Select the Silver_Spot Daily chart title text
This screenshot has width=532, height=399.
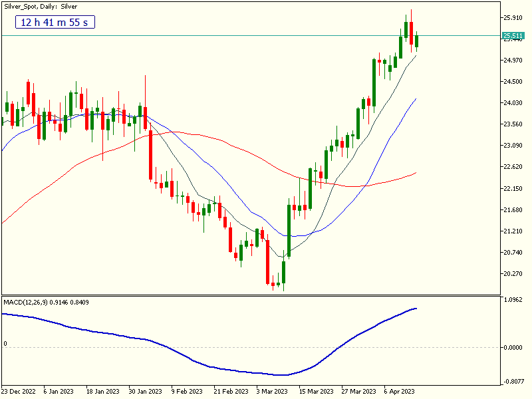click(41, 6)
